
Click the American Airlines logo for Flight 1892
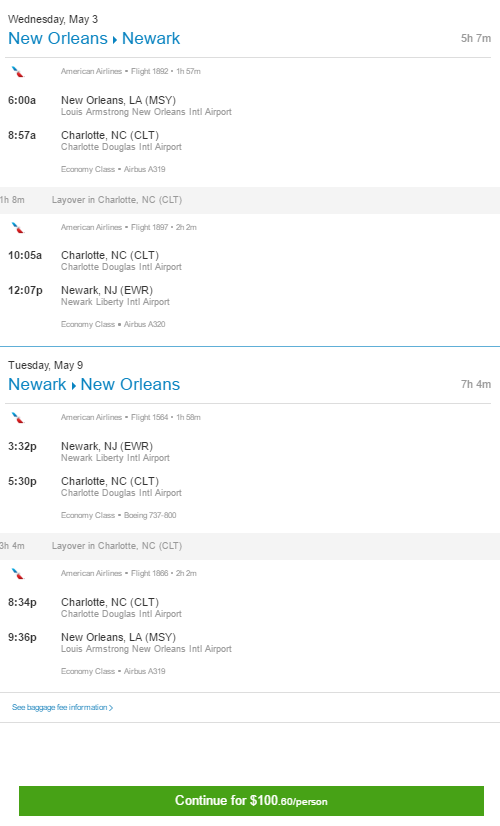click(18, 72)
